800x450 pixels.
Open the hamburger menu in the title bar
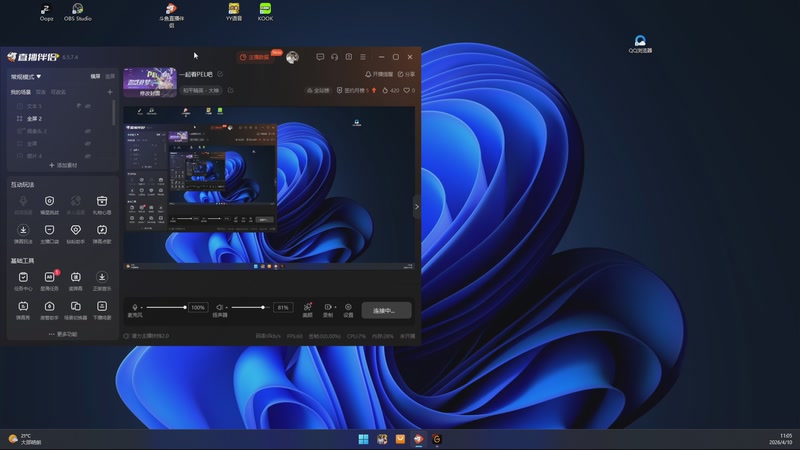[362, 57]
